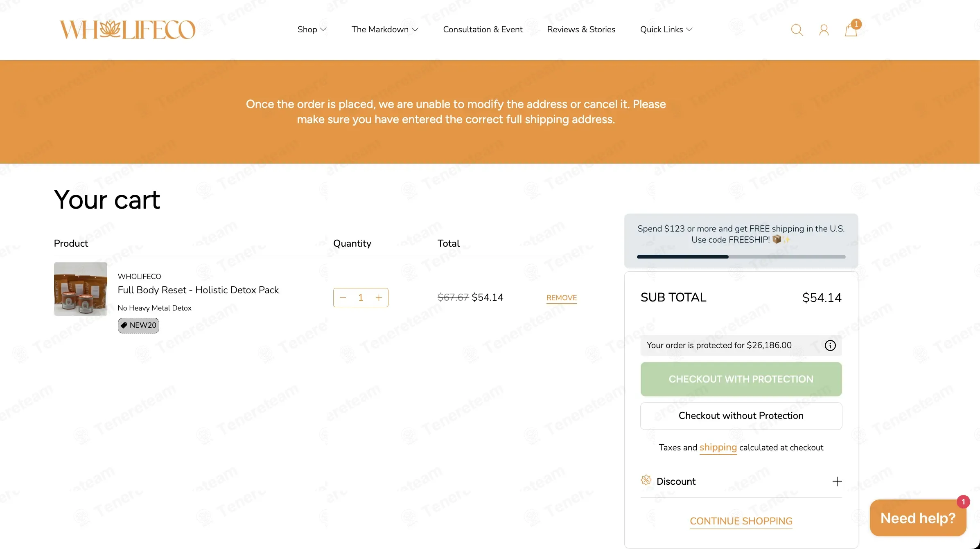This screenshot has width=980, height=549.
Task: Expand the Discount section plus icon
Action: (x=837, y=481)
